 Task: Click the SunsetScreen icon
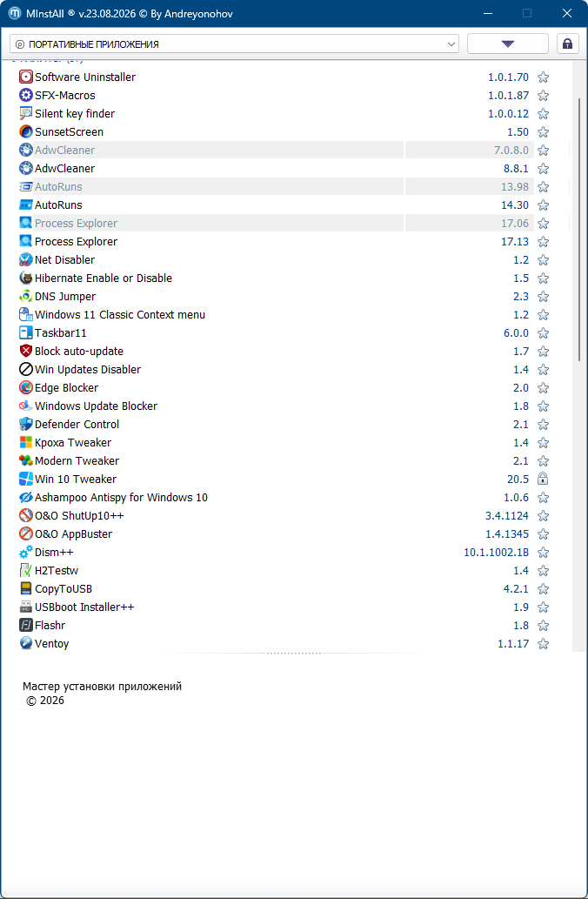26,132
